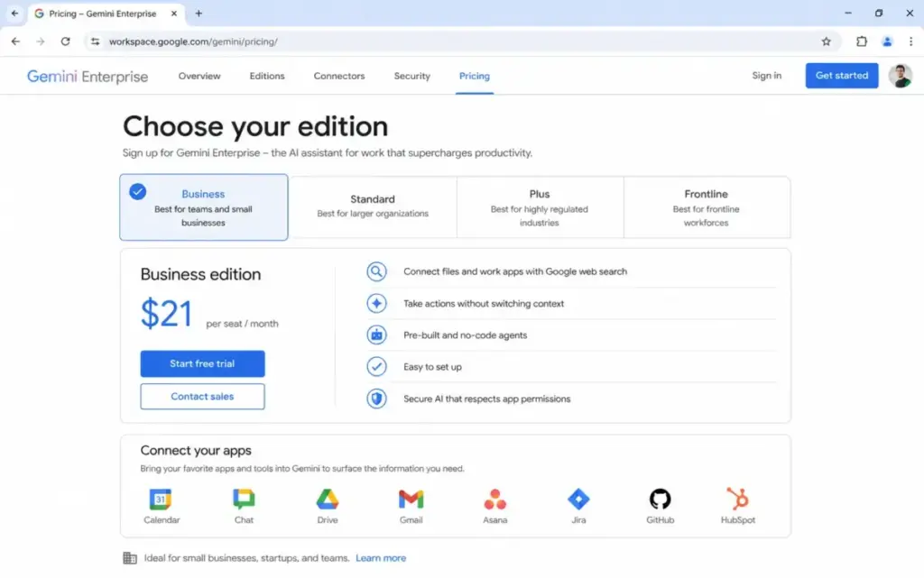Click 'Take actions without switching context' text
Image resolution: width=924 pixels, height=578 pixels.
click(x=484, y=303)
